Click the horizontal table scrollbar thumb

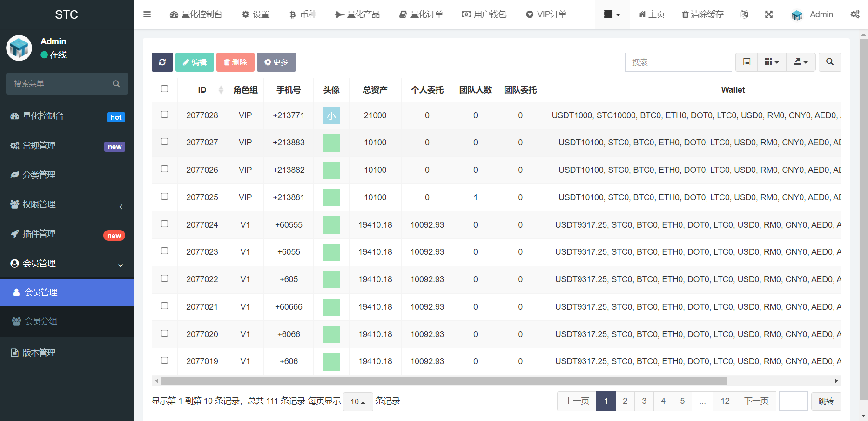click(x=444, y=380)
